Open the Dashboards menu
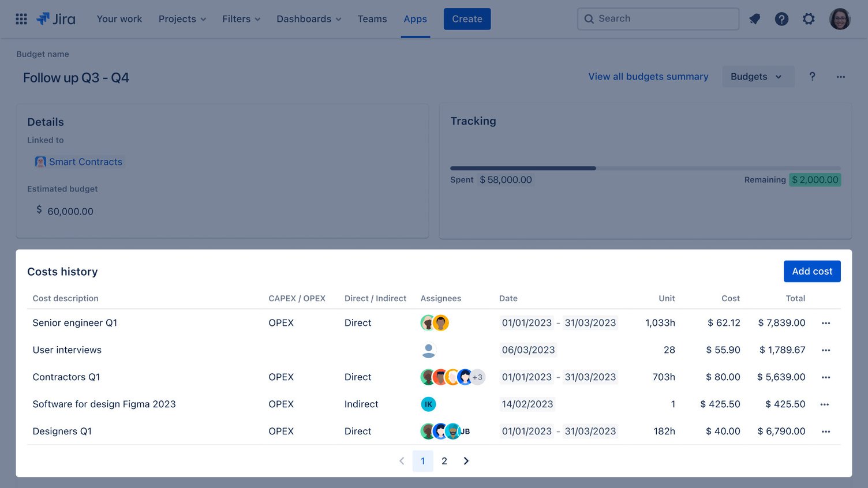 coord(308,18)
